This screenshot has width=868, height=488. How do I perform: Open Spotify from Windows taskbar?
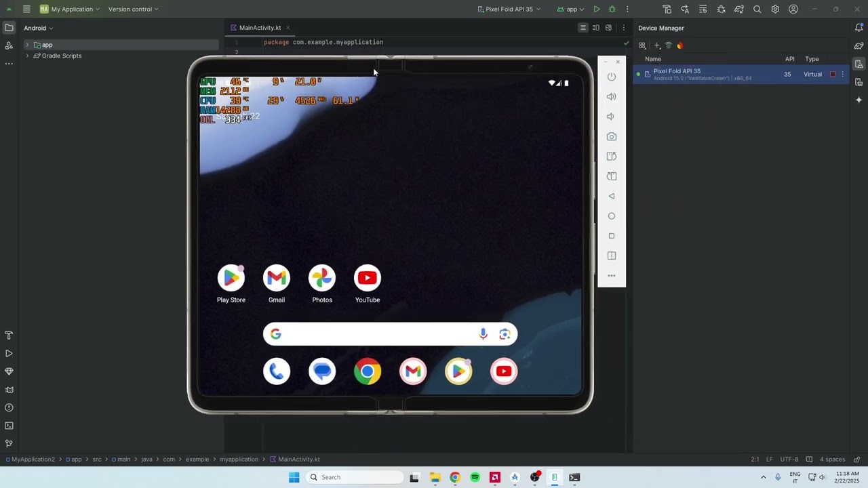click(x=475, y=477)
